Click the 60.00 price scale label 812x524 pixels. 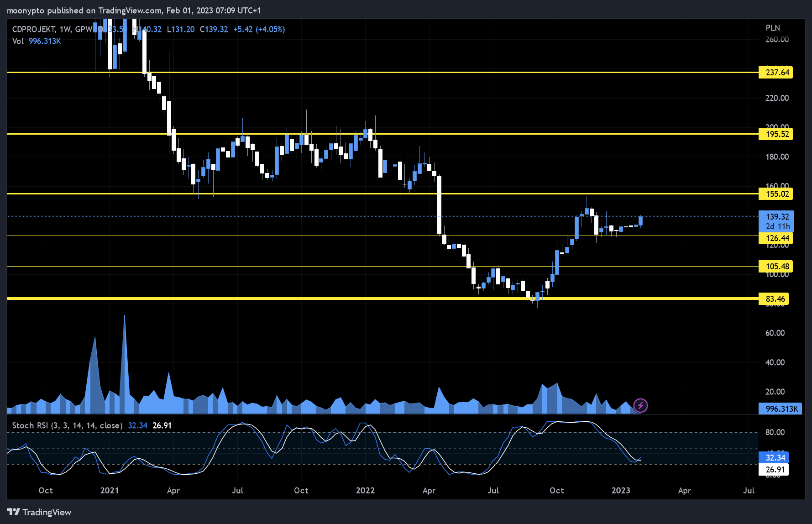coord(775,333)
